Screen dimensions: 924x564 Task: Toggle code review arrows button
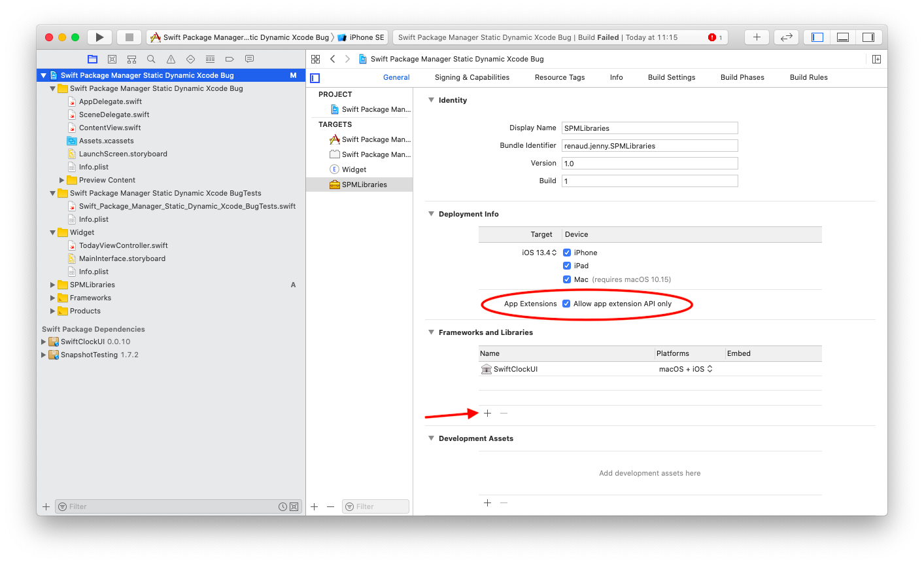[786, 37]
